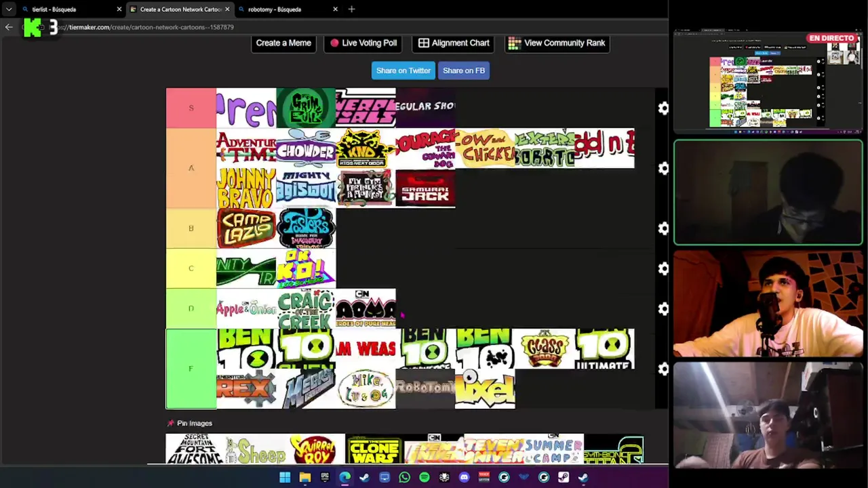
Task: Click the orange A tier label
Action: (191, 168)
